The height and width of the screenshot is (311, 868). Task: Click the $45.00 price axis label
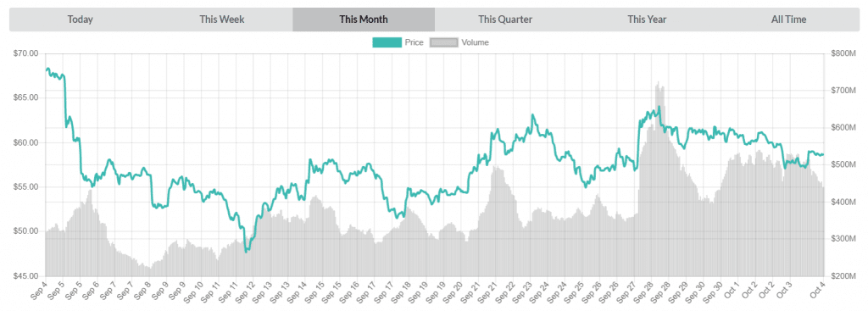[x=26, y=276]
